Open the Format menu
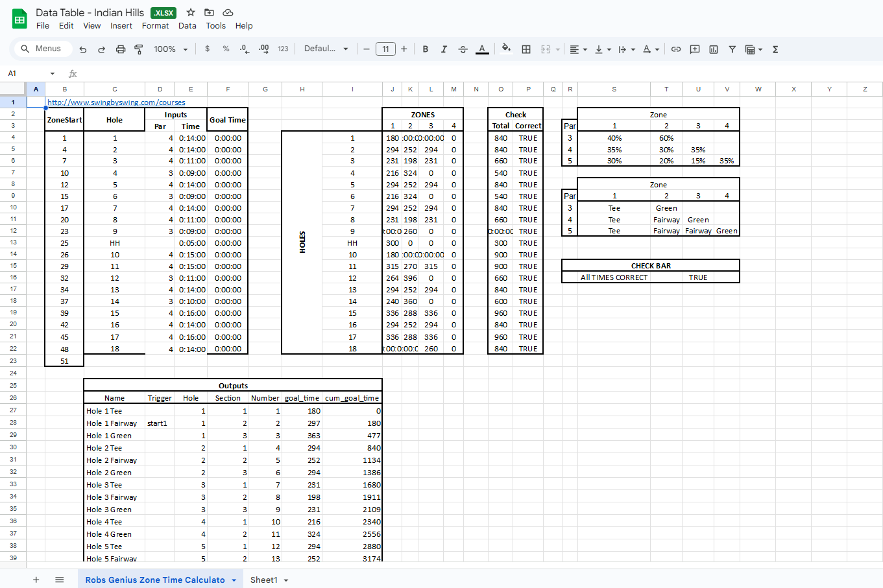The width and height of the screenshot is (883, 588). pos(155,26)
